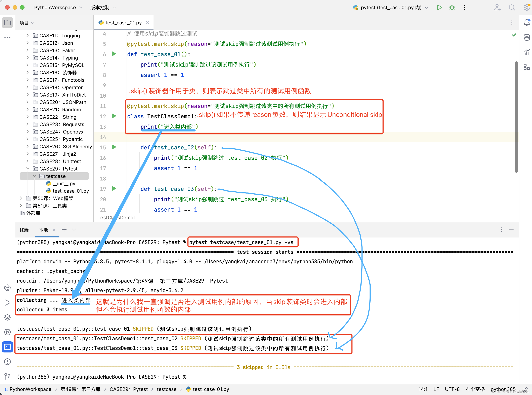Screen dimensions: 532x395
Task: Hide the terminal panel with minimize dash
Action: (511, 230)
